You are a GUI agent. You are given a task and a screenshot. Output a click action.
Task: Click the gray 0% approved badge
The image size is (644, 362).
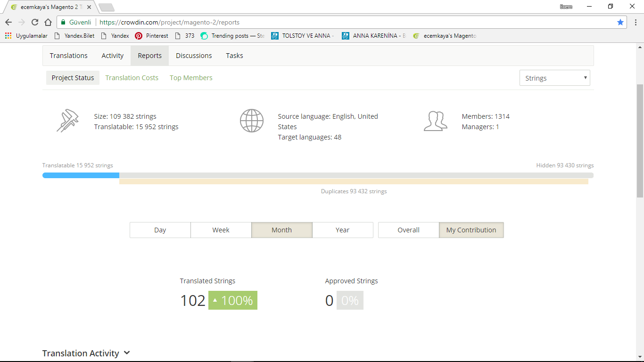point(350,300)
